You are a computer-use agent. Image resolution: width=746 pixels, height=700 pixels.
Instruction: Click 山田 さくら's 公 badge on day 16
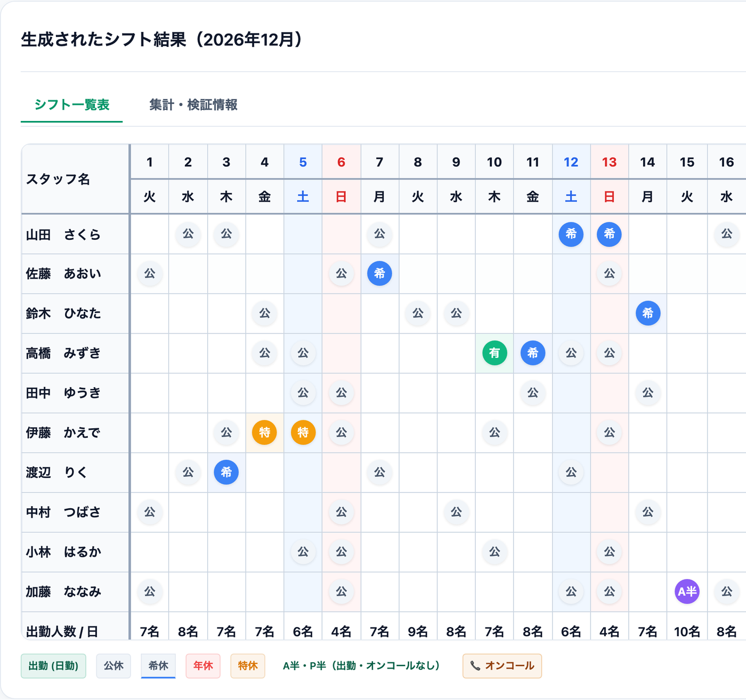tap(727, 234)
